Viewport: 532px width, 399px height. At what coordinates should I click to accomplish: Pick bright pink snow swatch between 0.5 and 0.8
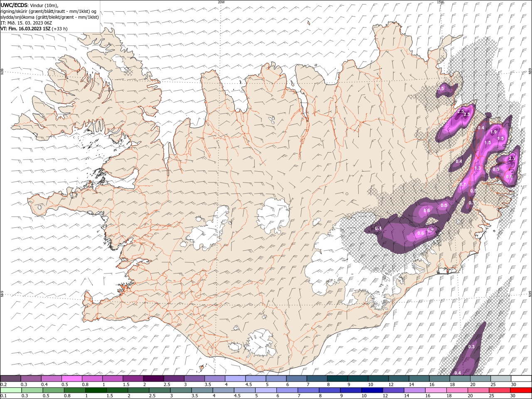pos(71,378)
